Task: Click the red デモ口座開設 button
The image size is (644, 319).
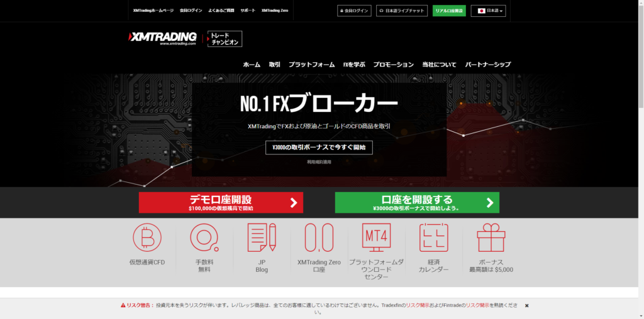Action: (x=221, y=203)
